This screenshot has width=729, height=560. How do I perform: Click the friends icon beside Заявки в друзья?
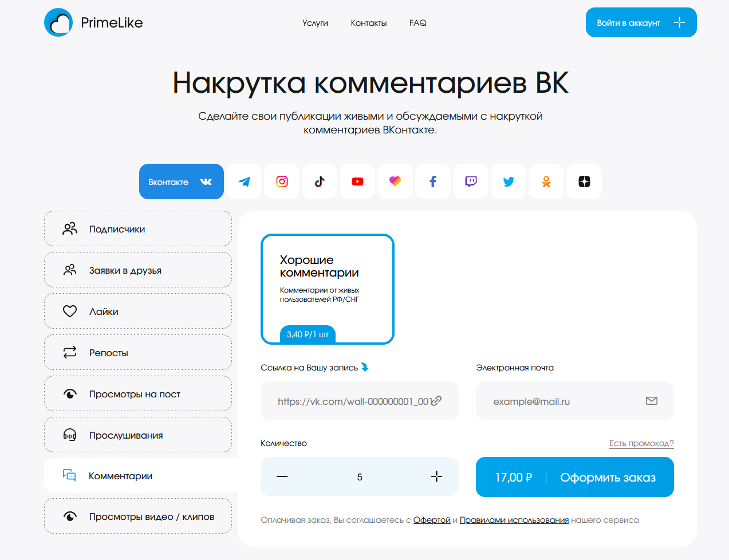click(70, 270)
